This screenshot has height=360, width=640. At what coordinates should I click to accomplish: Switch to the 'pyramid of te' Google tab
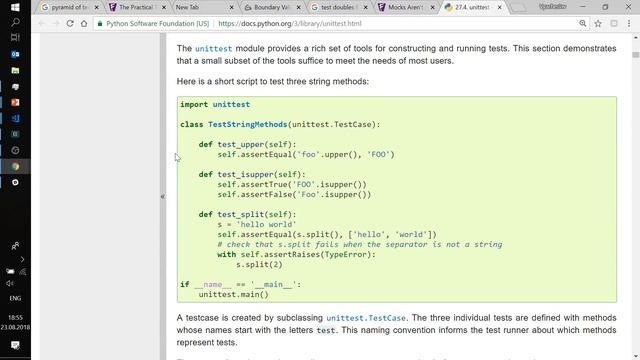[x=70, y=7]
